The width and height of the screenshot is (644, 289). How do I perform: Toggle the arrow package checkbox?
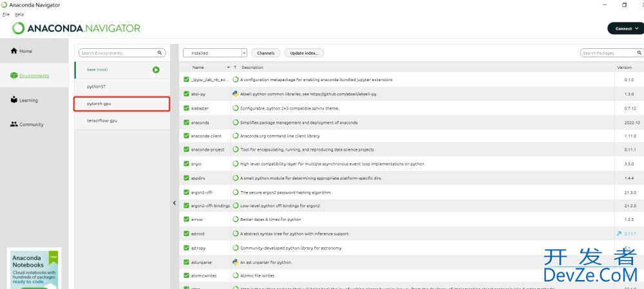[x=187, y=219]
